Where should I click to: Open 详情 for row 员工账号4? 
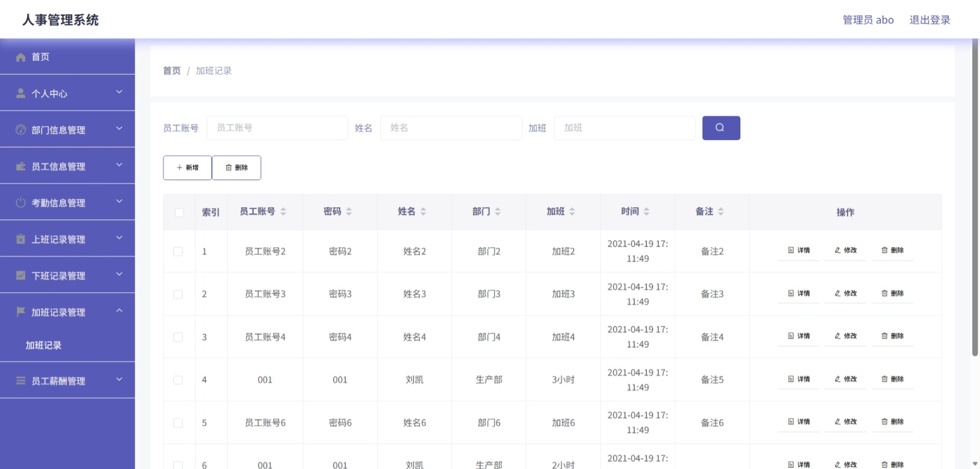[799, 336]
